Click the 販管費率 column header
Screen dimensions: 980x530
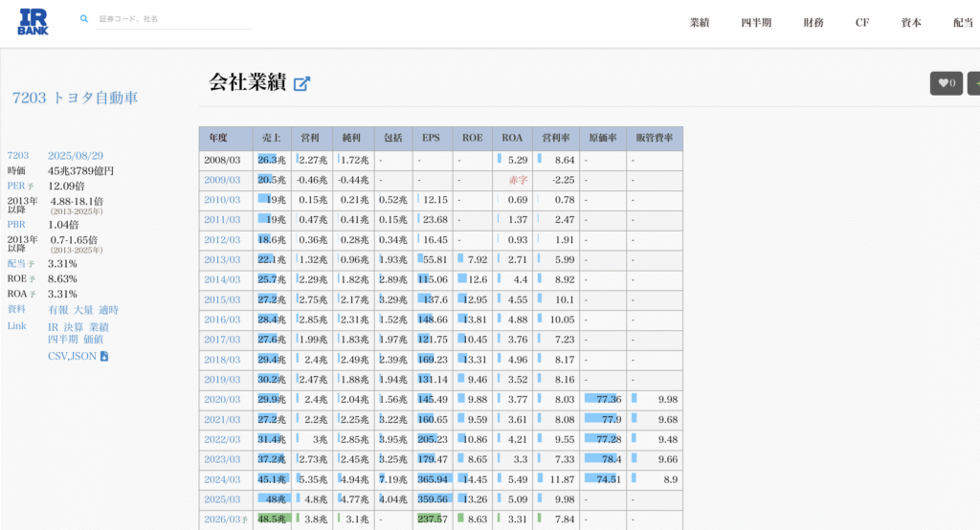tap(655, 138)
